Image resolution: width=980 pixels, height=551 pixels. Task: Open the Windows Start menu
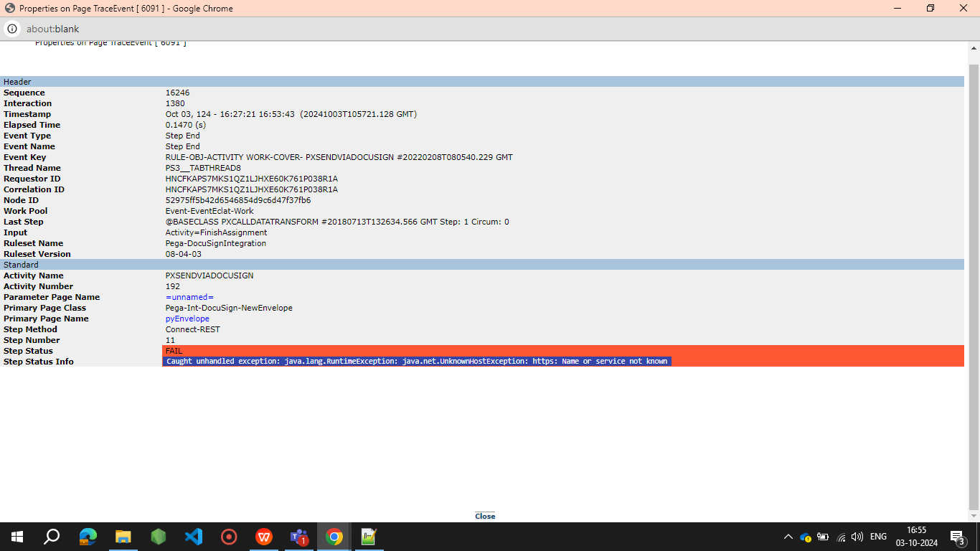click(x=16, y=537)
